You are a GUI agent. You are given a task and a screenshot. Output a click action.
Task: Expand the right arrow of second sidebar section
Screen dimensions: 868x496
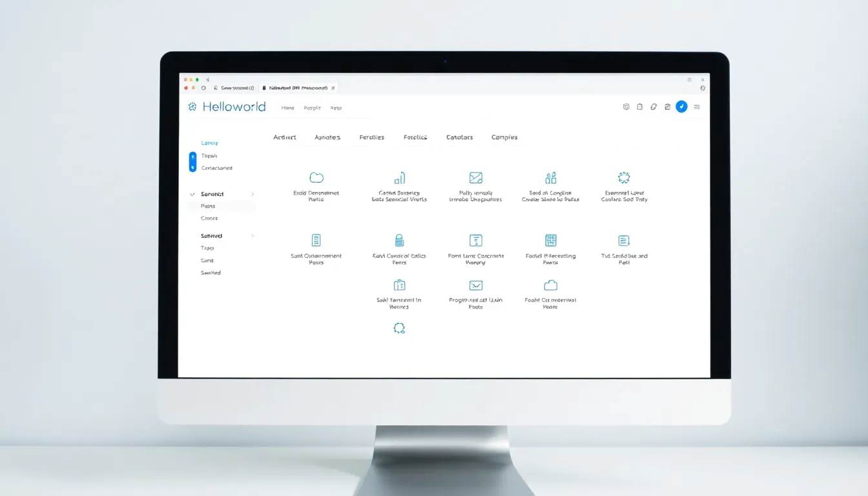[253, 236]
